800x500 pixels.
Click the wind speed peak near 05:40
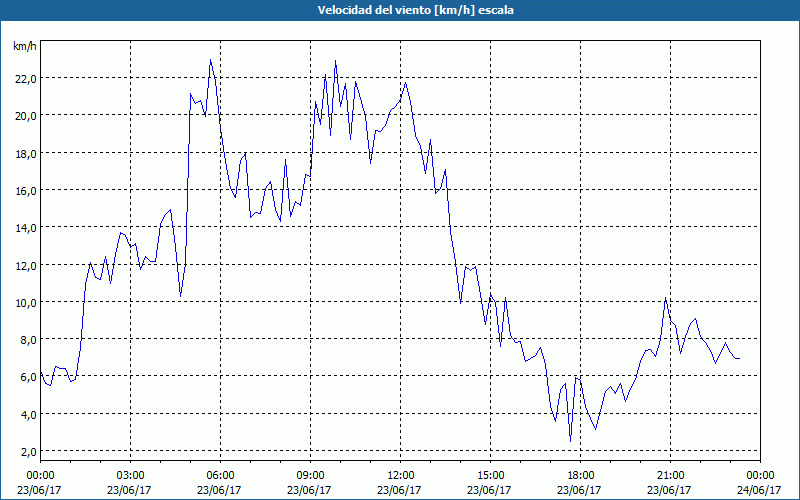[210, 60]
